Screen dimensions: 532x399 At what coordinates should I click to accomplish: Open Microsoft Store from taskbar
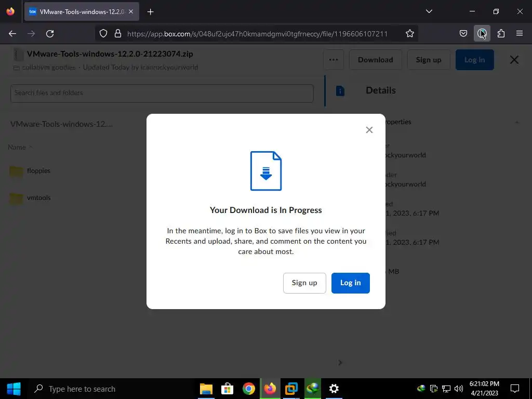point(228,389)
